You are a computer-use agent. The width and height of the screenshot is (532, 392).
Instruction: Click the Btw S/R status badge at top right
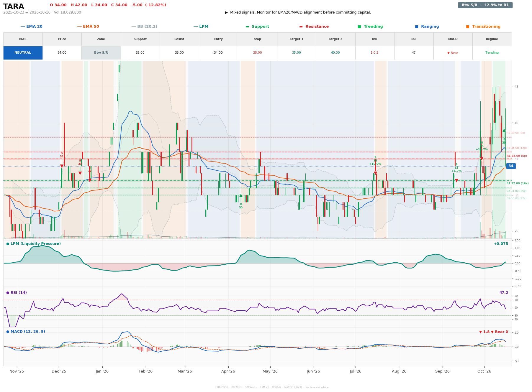pyautogui.click(x=485, y=5)
